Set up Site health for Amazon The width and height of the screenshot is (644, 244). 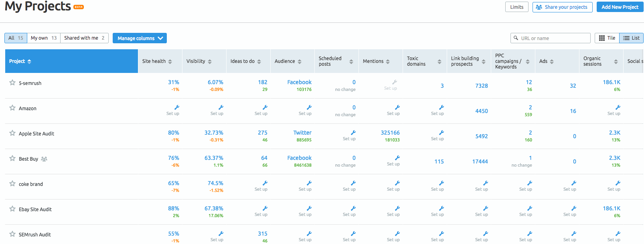click(x=173, y=110)
